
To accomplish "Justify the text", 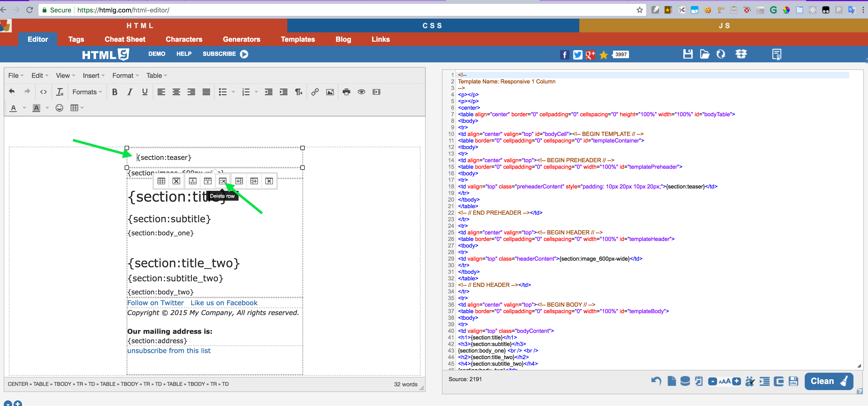I will pyautogui.click(x=206, y=92).
